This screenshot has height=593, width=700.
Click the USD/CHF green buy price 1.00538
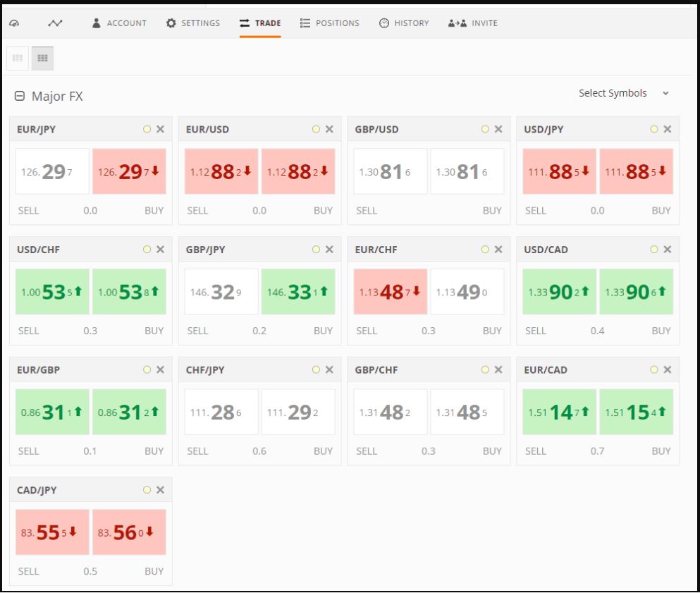[129, 292]
